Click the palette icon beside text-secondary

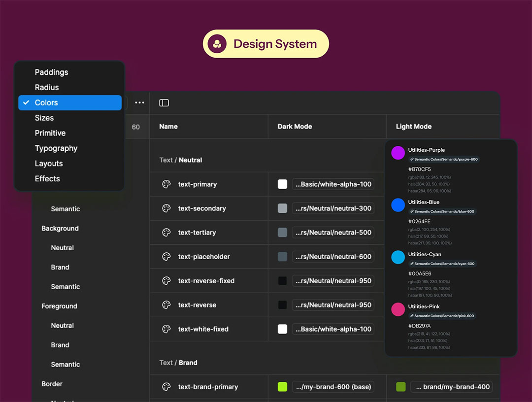[x=166, y=208]
